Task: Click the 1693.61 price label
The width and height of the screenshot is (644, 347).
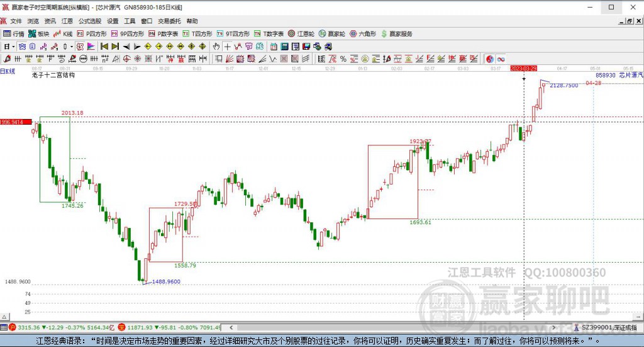Action: (420, 222)
